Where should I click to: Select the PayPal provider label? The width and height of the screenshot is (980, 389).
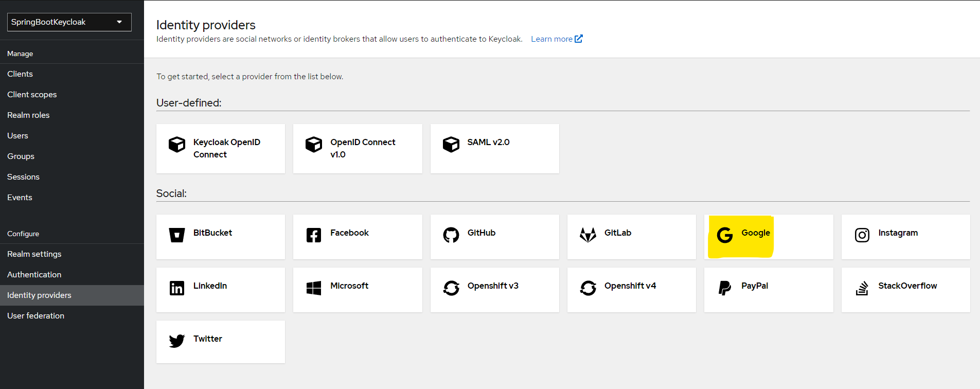pyautogui.click(x=755, y=286)
